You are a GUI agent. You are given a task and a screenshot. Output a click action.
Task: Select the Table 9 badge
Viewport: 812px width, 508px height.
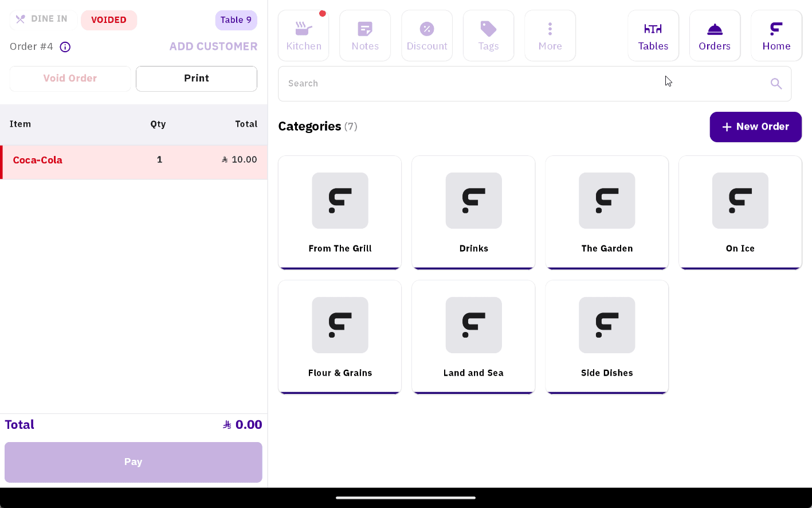click(x=236, y=20)
